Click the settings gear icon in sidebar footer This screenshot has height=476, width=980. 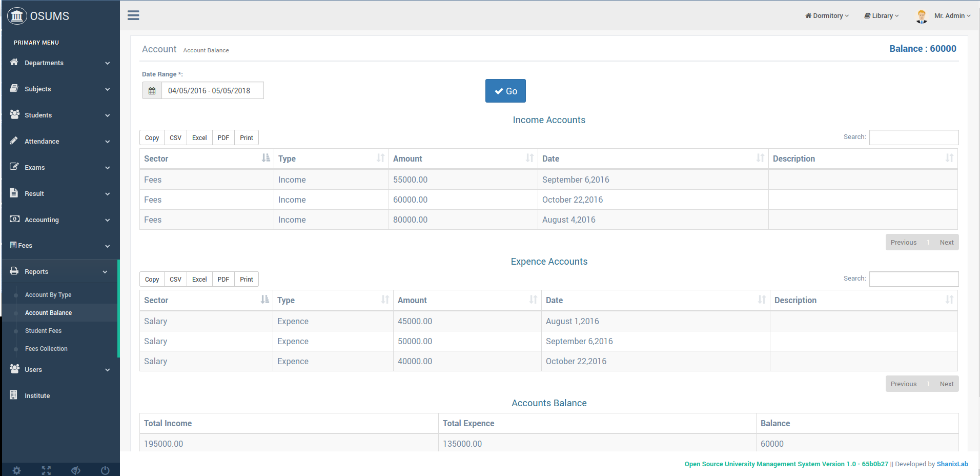[x=17, y=470]
